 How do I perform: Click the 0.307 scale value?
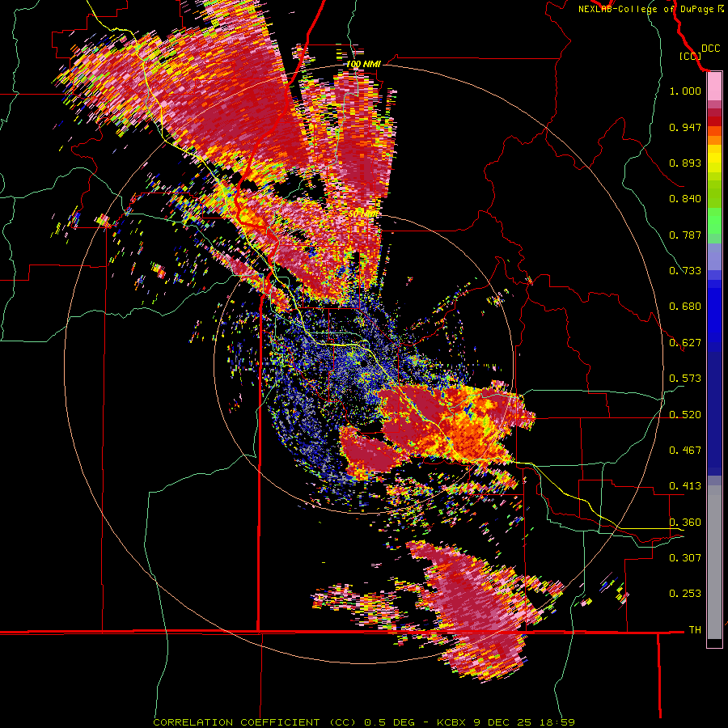click(x=685, y=558)
